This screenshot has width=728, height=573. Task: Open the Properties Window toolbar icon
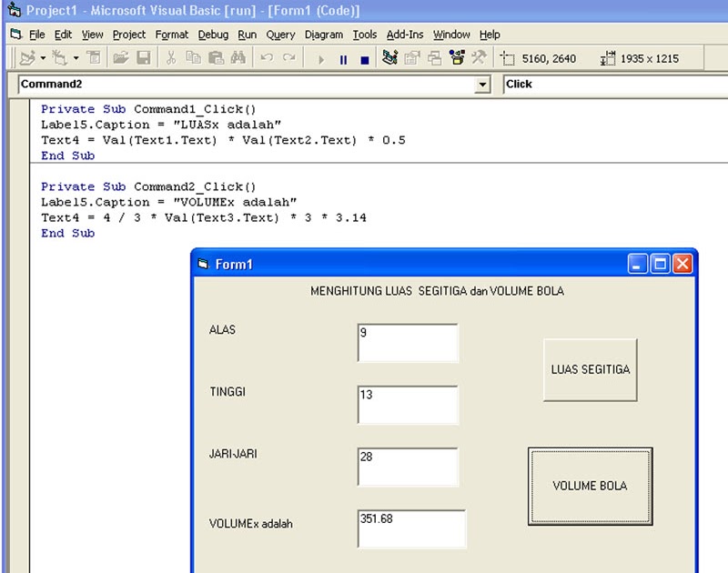point(412,58)
